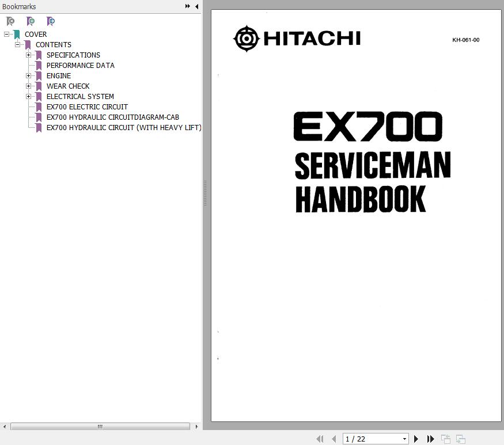Collapse the COVER bookmark tree
The height and width of the screenshot is (445, 504).
[6, 34]
